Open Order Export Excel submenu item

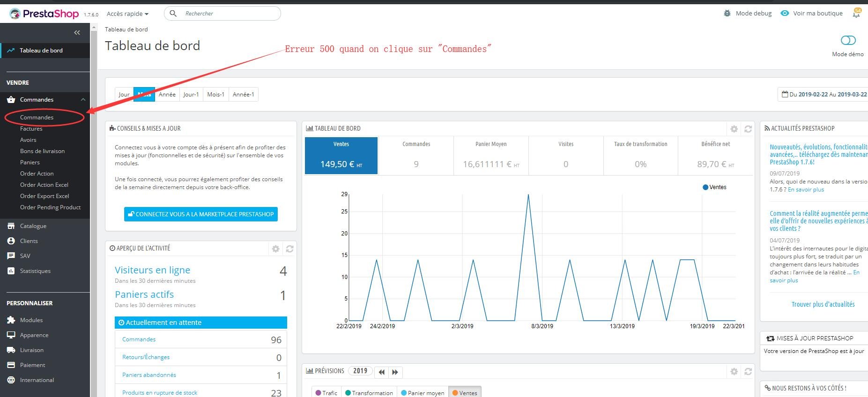point(45,196)
